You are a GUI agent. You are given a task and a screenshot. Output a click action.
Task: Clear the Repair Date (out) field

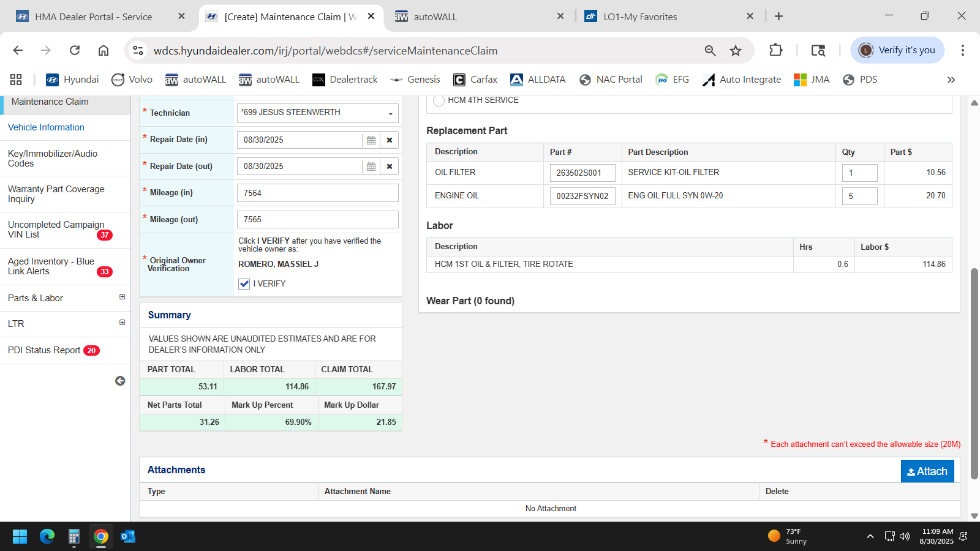click(x=390, y=167)
